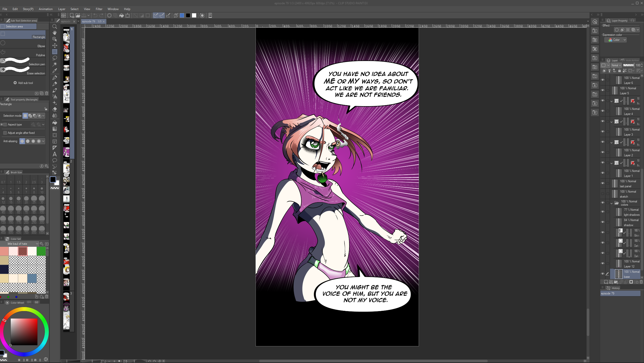Select the Eyedropper tool

[54, 71]
